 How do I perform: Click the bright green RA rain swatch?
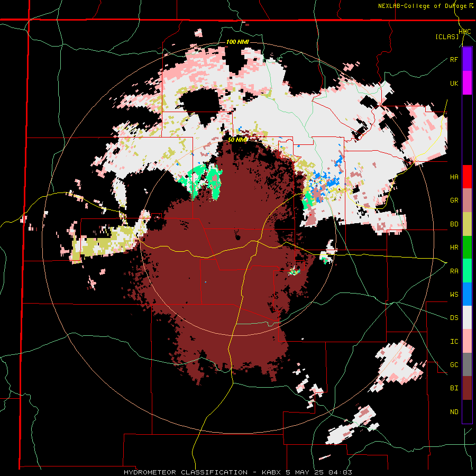coord(467,271)
